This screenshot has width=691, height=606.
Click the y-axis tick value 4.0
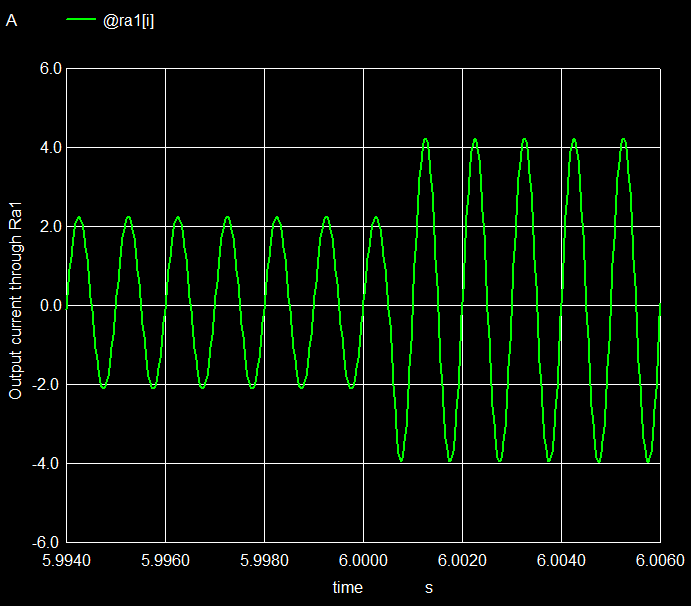click(51, 148)
